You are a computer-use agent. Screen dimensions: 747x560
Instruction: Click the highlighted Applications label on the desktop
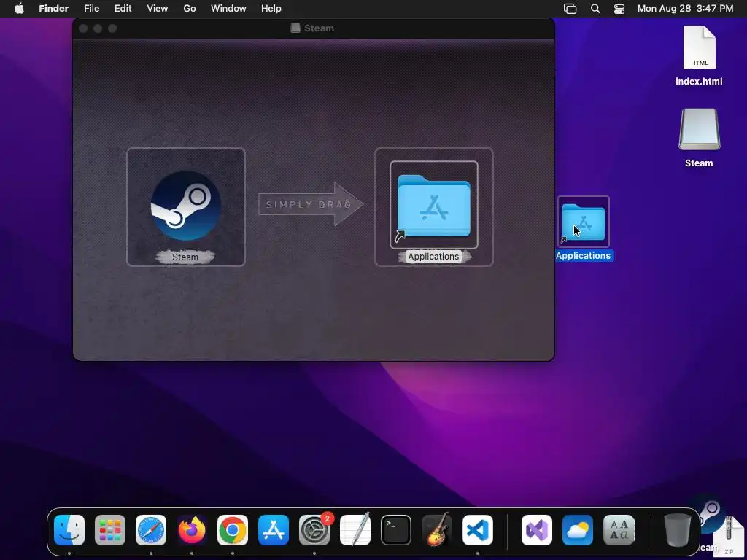[x=583, y=256]
